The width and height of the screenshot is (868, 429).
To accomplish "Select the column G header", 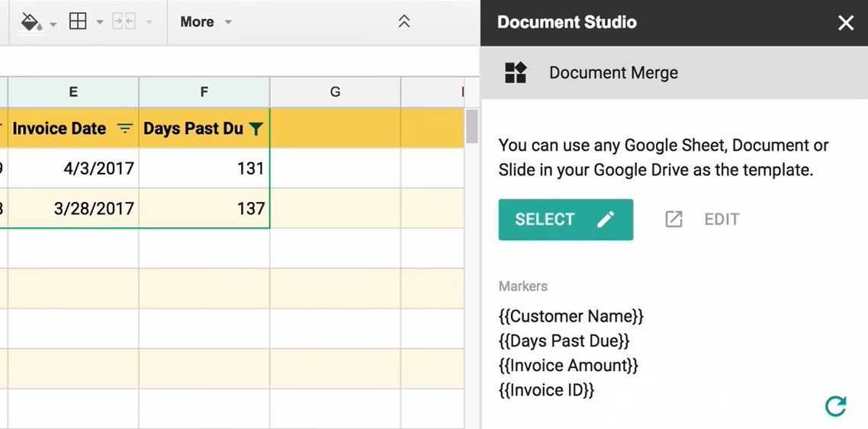I will coord(335,92).
